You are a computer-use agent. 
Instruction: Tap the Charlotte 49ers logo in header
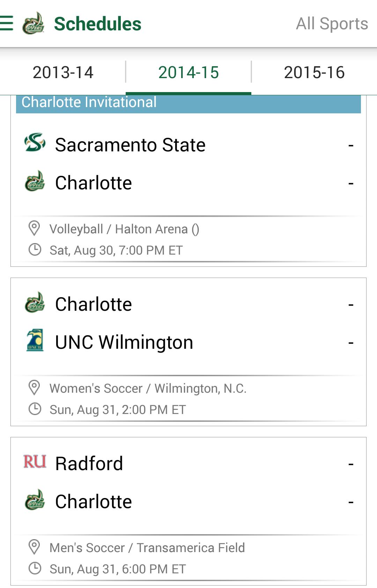(33, 23)
